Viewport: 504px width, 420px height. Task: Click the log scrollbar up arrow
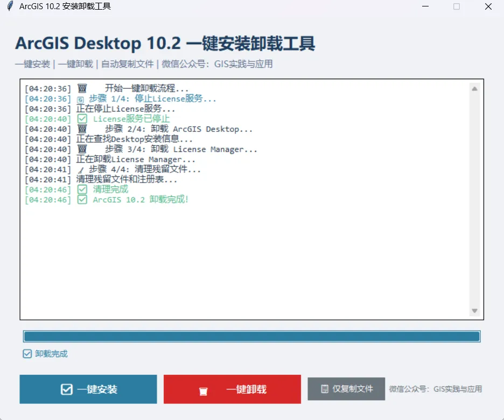[474, 89]
